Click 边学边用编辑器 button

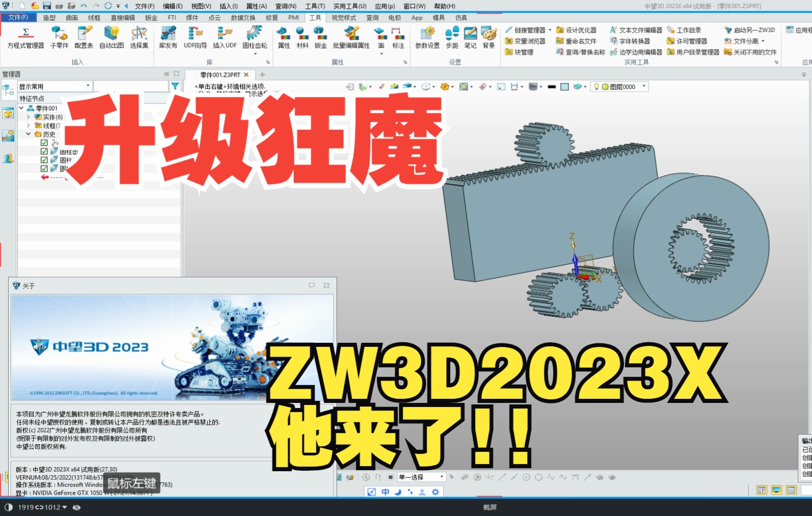tap(636, 52)
